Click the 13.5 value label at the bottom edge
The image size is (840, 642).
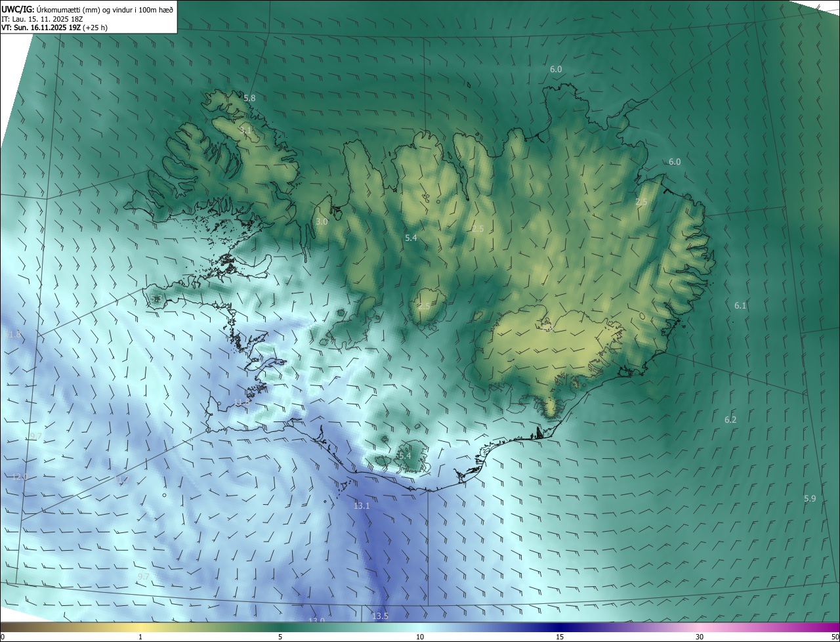click(380, 616)
